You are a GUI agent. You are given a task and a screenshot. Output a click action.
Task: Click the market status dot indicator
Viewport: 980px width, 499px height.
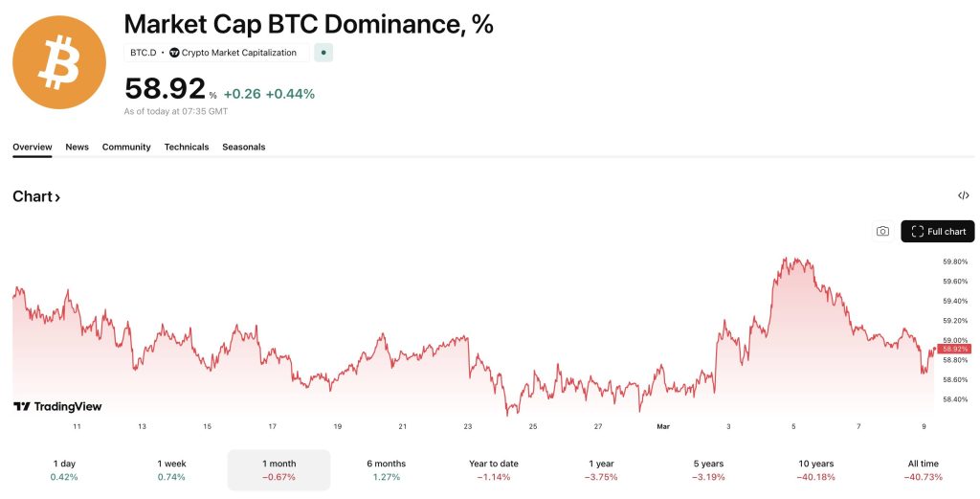[323, 53]
